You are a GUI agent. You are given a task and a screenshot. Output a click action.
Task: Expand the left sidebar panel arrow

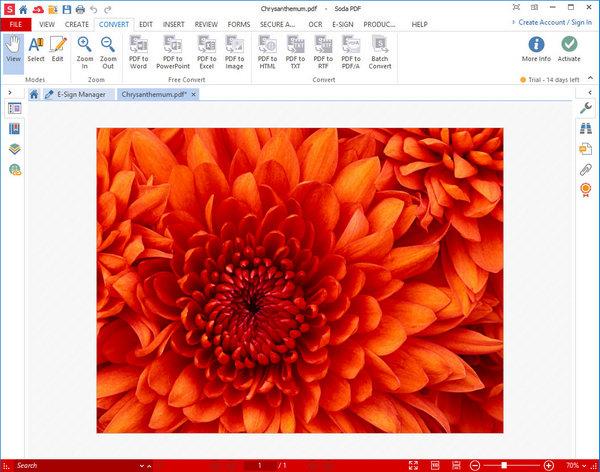click(10, 92)
